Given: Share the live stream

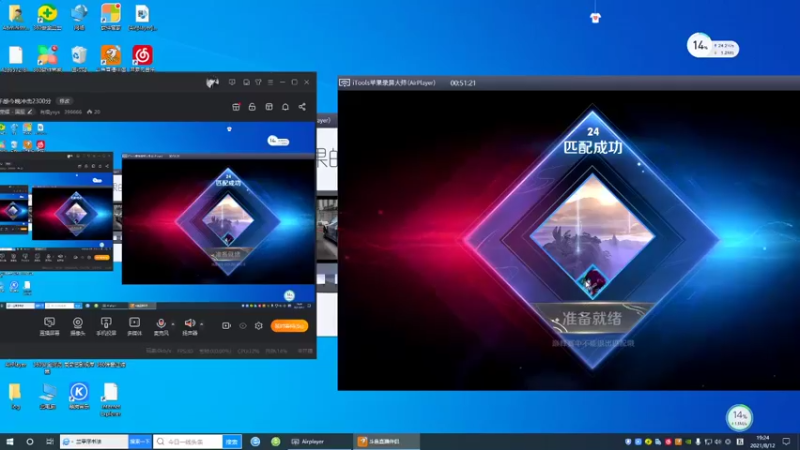Looking at the screenshot, I should click(x=302, y=107).
